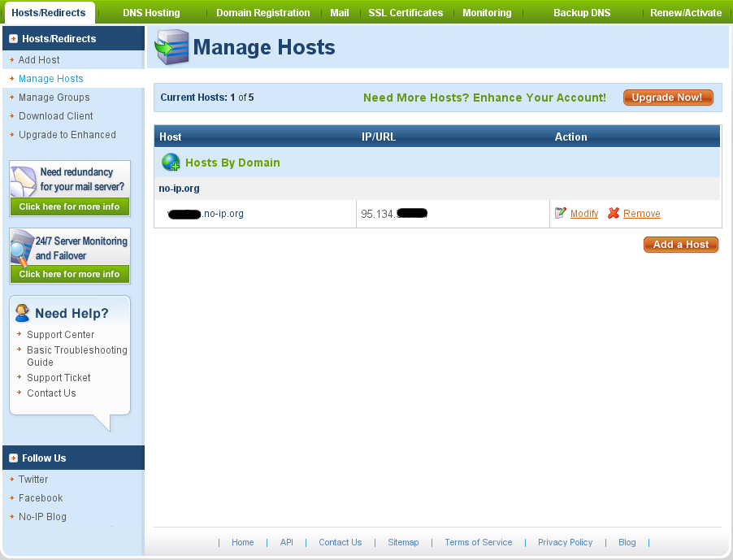Open the No-IP Blog link
This screenshot has height=560, width=733.
[x=42, y=517]
